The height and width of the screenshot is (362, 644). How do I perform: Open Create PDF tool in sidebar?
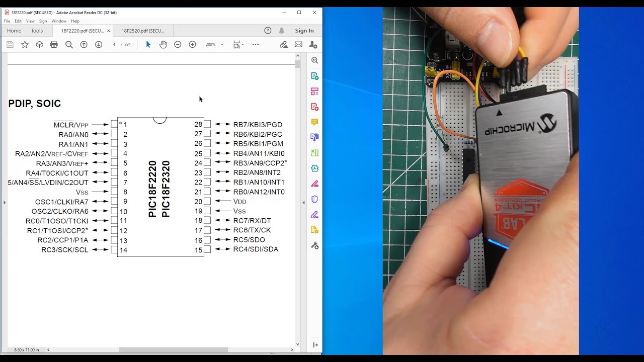point(314,107)
